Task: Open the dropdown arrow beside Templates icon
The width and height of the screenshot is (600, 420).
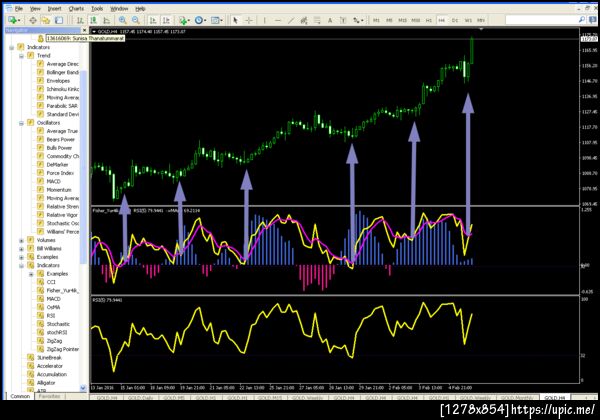Action: [222, 20]
